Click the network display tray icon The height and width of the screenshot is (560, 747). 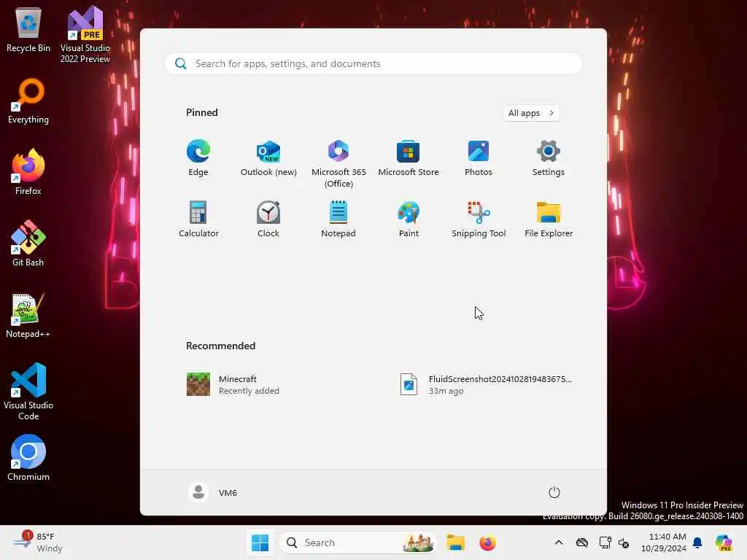click(x=605, y=542)
